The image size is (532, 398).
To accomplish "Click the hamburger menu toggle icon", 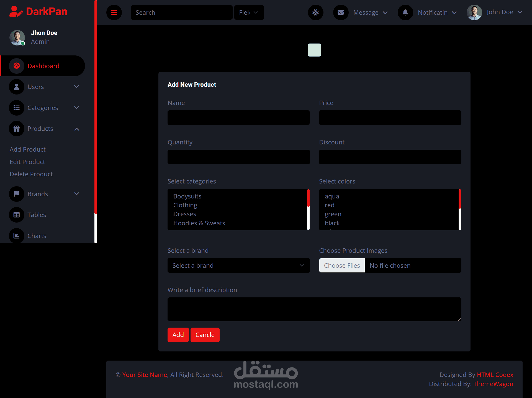I will coord(114,12).
